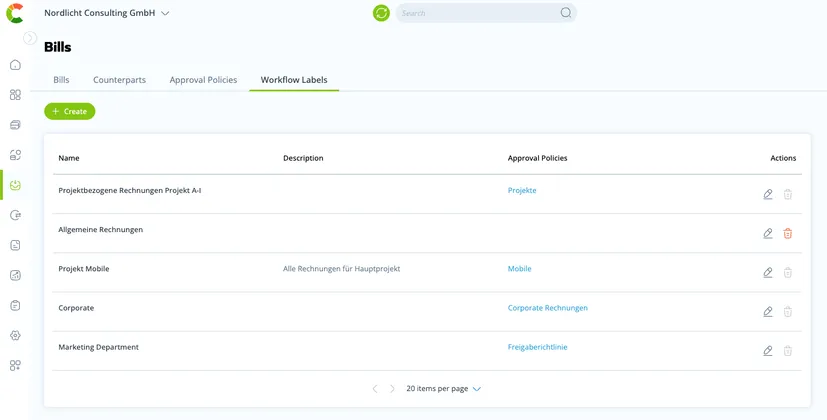Select the Allgemeine Rechnungen name cell
Viewport: 827px width, 420px height.
101,230
